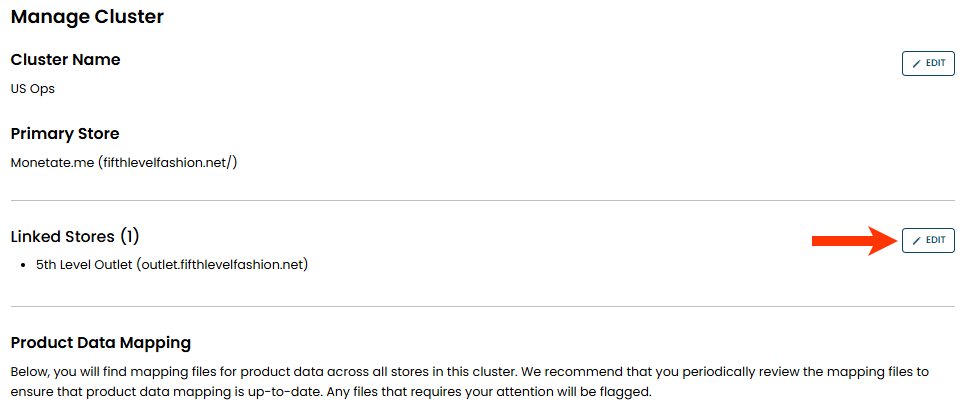Click the fifthlevelfashion.net/ domain text
This screenshot has width=969, height=403.
pyautogui.click(x=167, y=161)
